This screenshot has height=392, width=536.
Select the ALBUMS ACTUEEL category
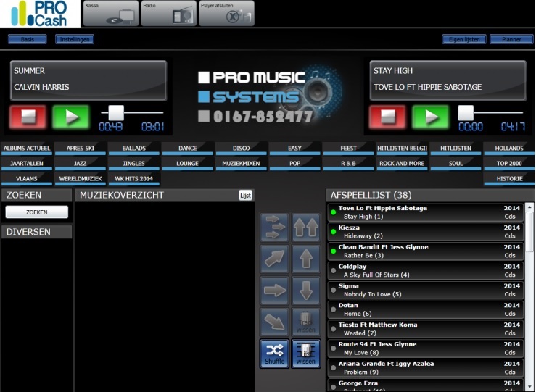click(x=27, y=149)
